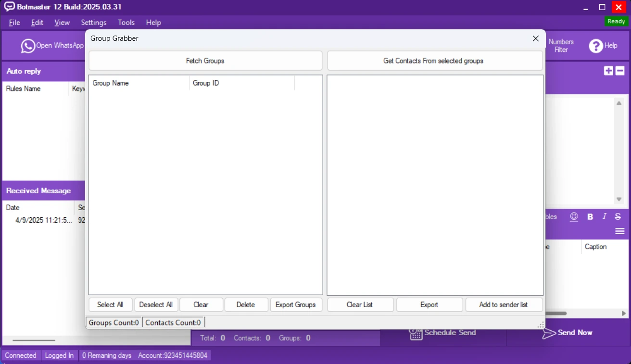Add grabbed contacts to sender list
This screenshot has width=631, height=364.
pos(504,304)
